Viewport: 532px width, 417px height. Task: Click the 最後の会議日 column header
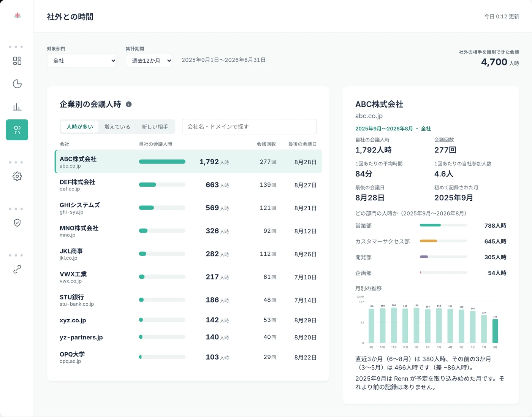(x=302, y=144)
